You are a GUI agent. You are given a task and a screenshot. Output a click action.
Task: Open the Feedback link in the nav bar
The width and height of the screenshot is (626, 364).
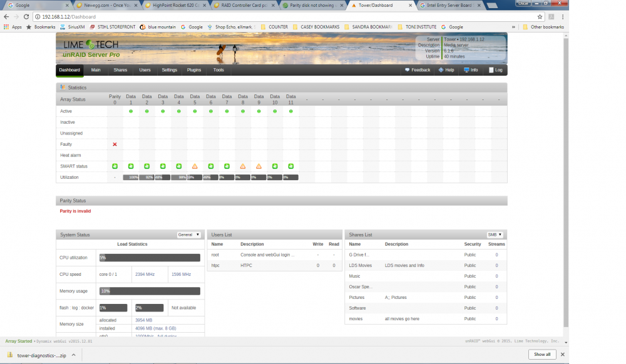(418, 70)
